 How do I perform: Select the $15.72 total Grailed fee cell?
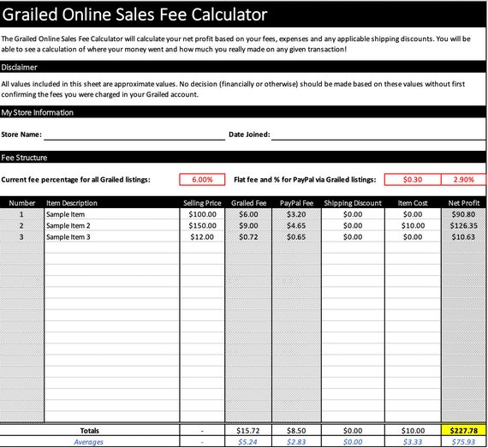pyautogui.click(x=248, y=431)
